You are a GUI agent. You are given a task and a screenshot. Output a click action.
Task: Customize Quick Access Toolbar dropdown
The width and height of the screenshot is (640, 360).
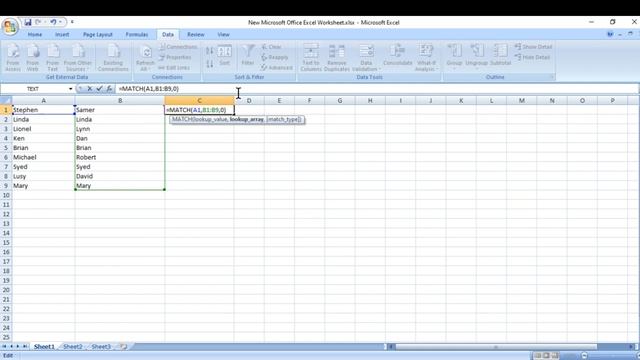click(x=72, y=22)
